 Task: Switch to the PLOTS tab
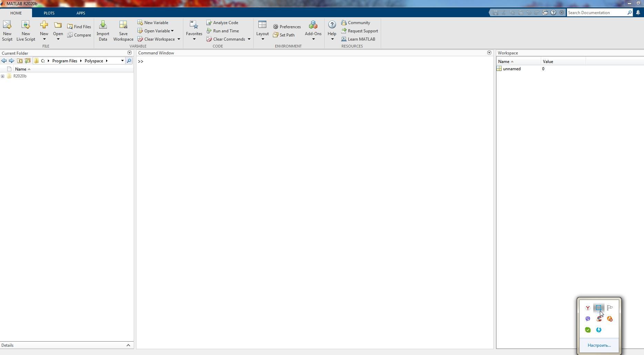[x=49, y=13]
